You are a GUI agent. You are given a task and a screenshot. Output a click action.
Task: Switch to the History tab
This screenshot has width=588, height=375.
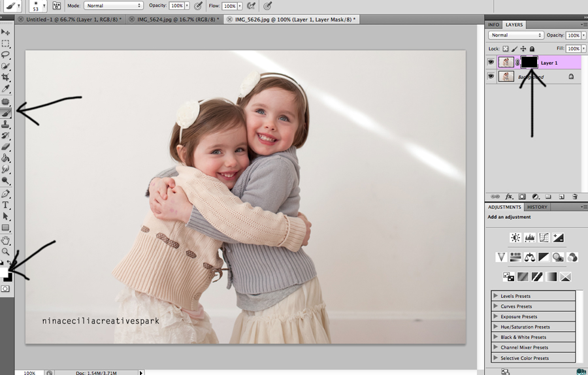[537, 207]
